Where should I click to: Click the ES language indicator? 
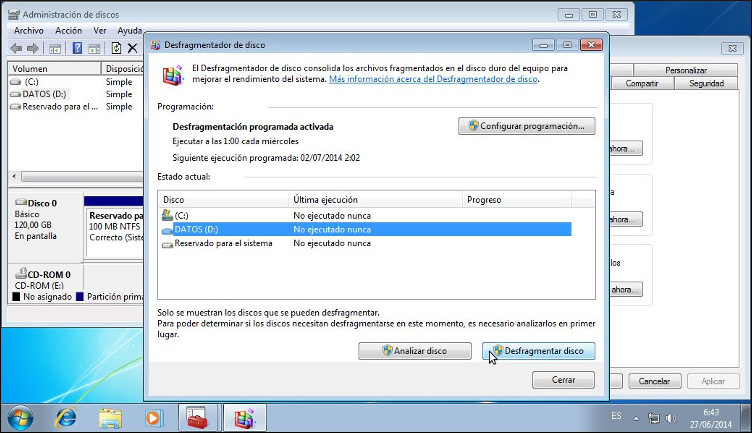click(x=616, y=416)
